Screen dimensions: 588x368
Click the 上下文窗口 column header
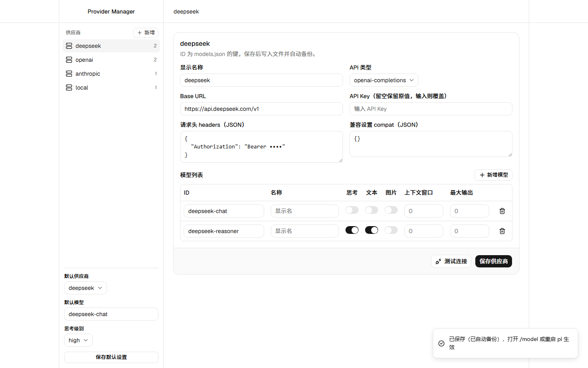[x=419, y=193]
